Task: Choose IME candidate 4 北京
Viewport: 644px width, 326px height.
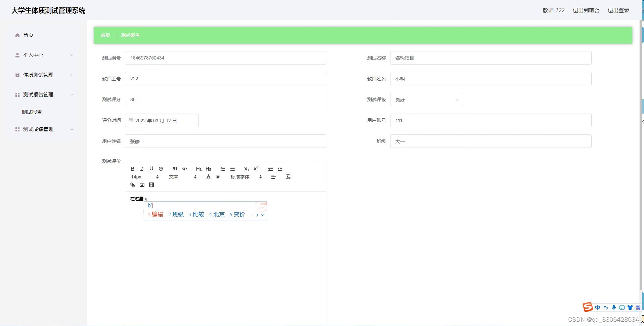Action: (217, 214)
